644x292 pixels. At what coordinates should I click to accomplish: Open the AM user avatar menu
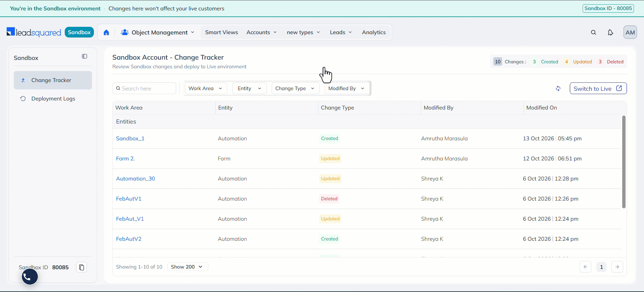(x=630, y=32)
